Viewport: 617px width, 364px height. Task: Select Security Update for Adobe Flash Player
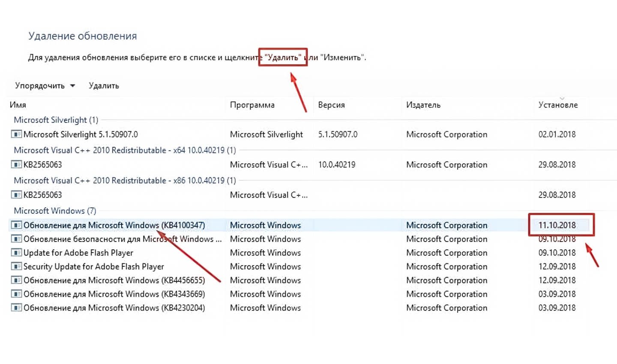[x=94, y=266]
